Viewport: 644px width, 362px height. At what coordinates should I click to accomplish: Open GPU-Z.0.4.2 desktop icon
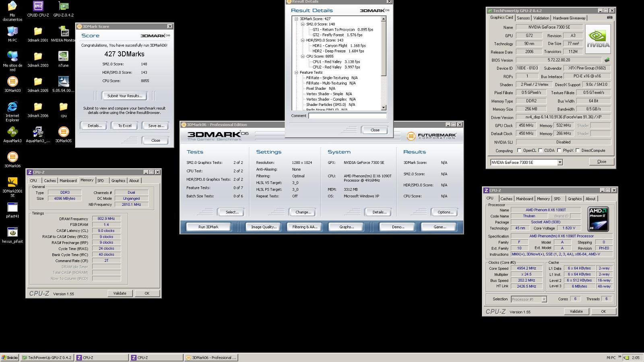(x=64, y=9)
